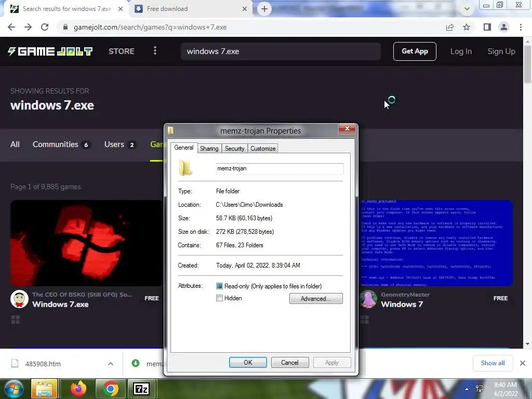
Task: Click Show all downloads button
Action: [x=493, y=363]
